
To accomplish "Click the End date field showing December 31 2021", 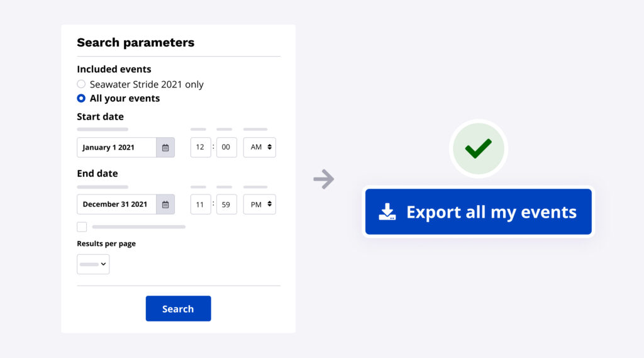I will [116, 204].
